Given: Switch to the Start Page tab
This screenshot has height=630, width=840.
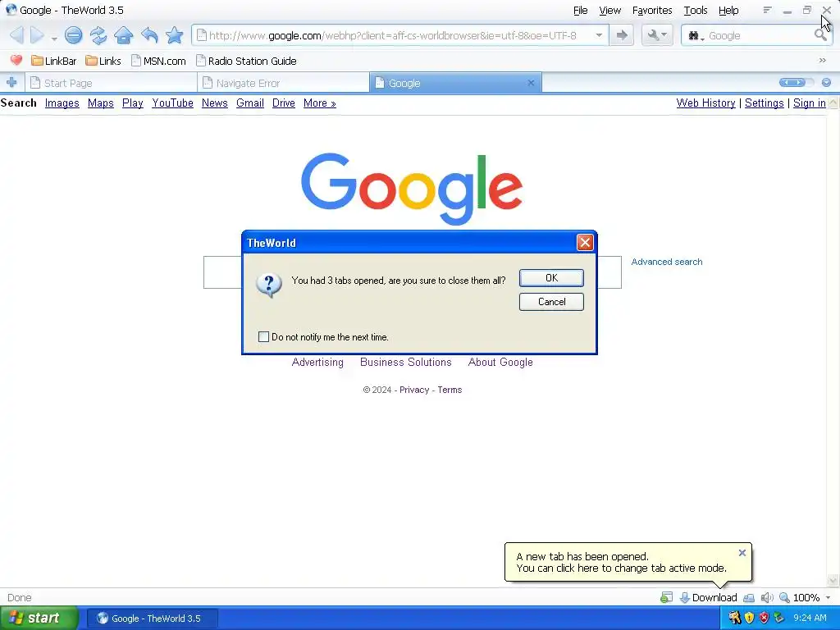Looking at the screenshot, I should [111, 83].
